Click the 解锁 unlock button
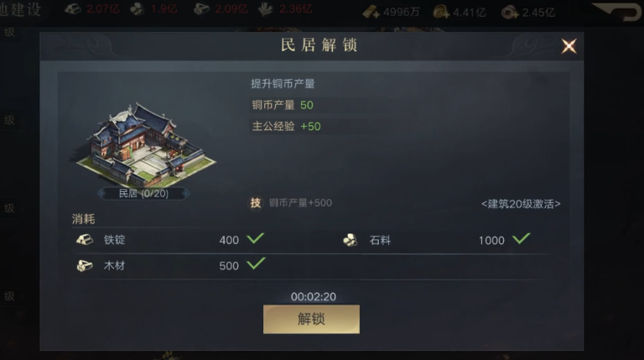The height and width of the screenshot is (360, 644). 311,319
